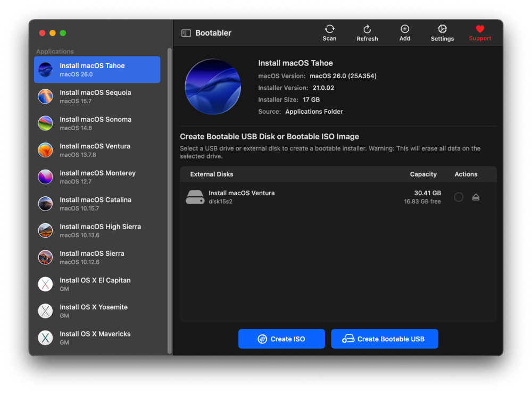Viewport: 532px width, 394px height.
Task: Click the disk15s2 identifier text
Action: tap(220, 202)
